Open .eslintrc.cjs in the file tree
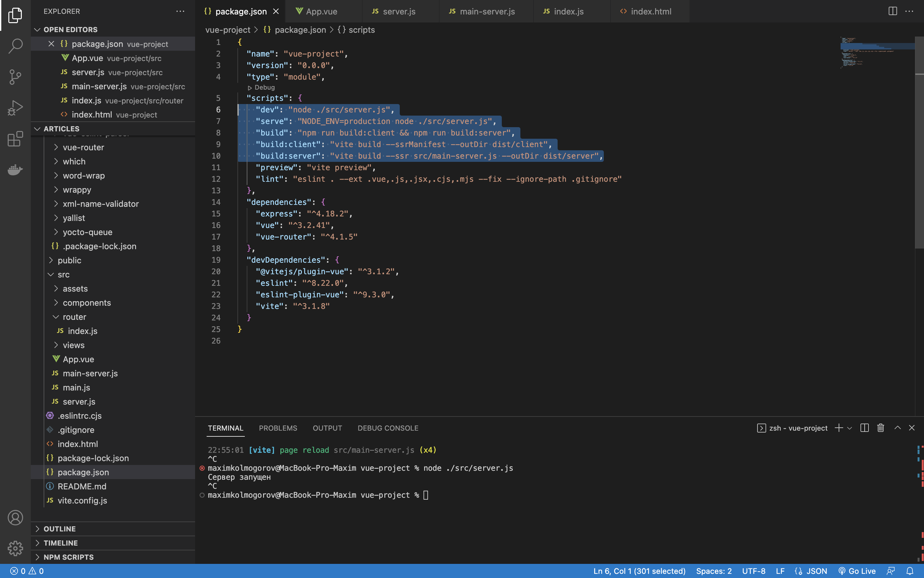The image size is (924, 578). click(x=113, y=416)
